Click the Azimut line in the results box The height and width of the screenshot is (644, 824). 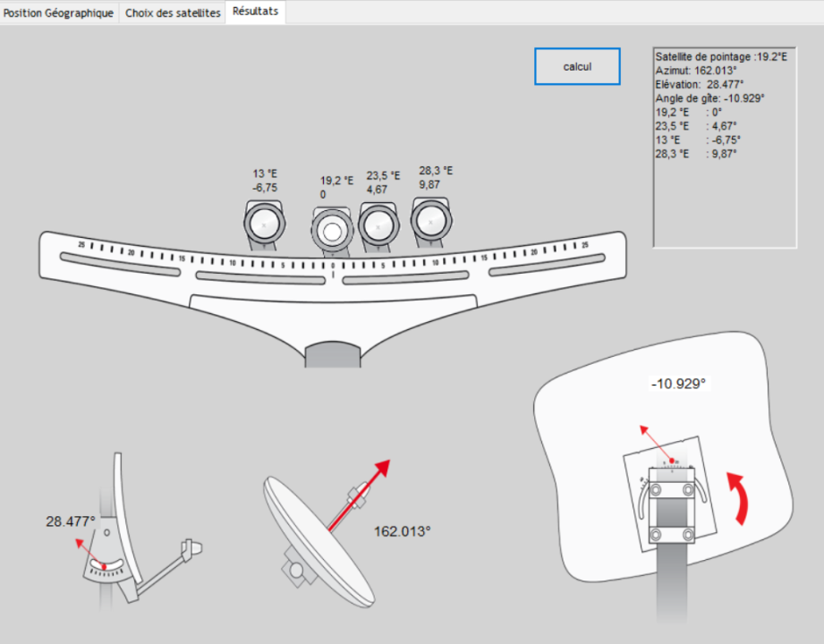point(695,71)
